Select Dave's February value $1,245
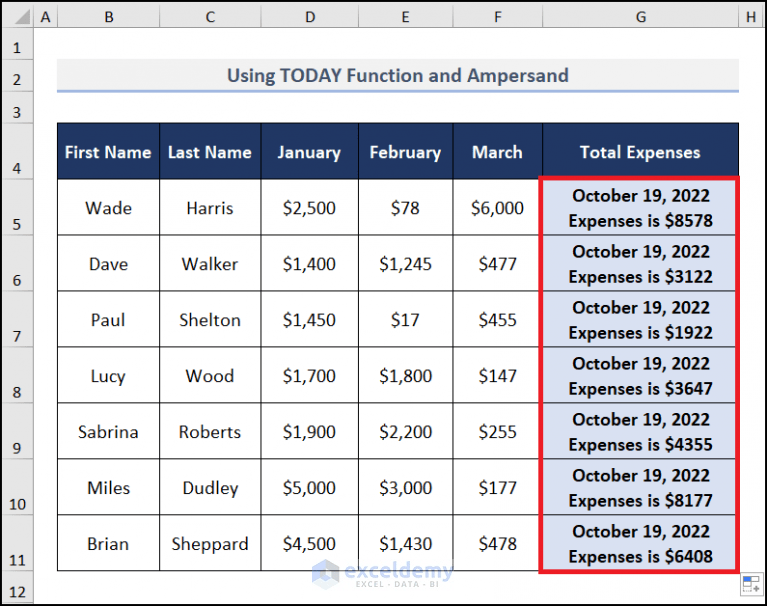 [406, 263]
